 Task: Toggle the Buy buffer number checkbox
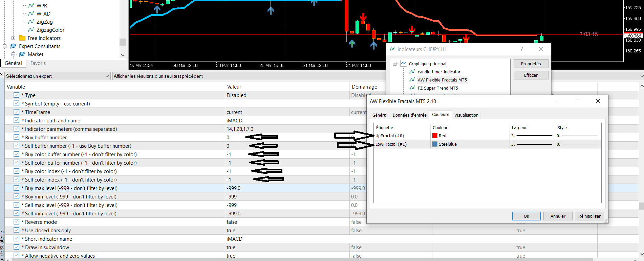(x=16, y=137)
